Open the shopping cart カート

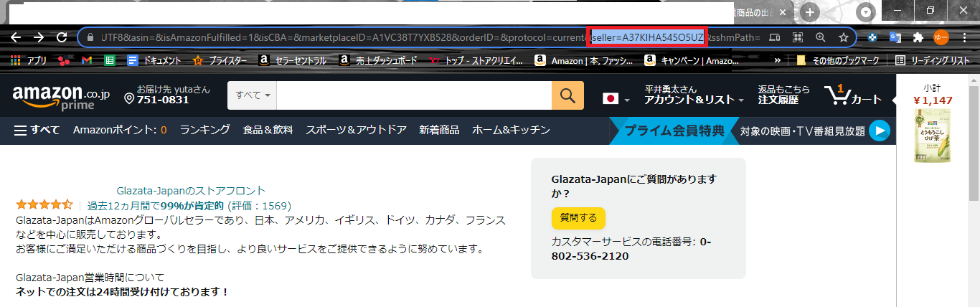click(x=853, y=95)
